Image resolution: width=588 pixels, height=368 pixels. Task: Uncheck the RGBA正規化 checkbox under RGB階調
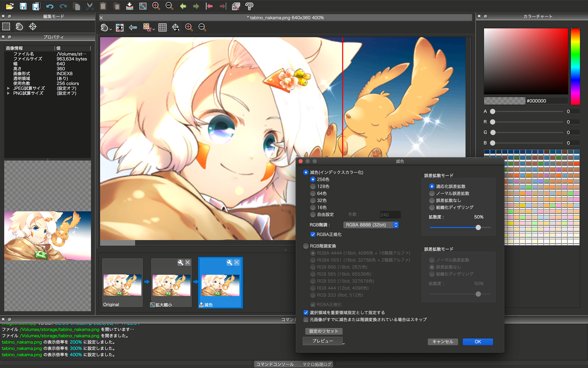pyautogui.click(x=313, y=234)
